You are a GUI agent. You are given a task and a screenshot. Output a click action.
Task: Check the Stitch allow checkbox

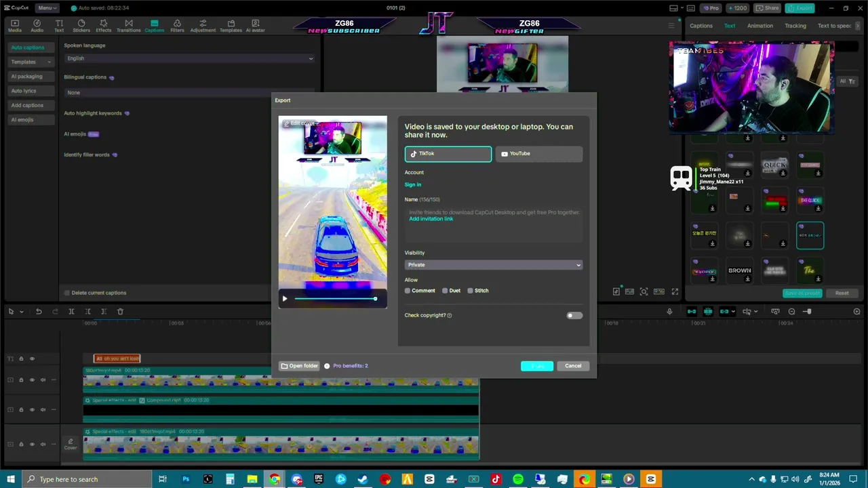pos(470,291)
